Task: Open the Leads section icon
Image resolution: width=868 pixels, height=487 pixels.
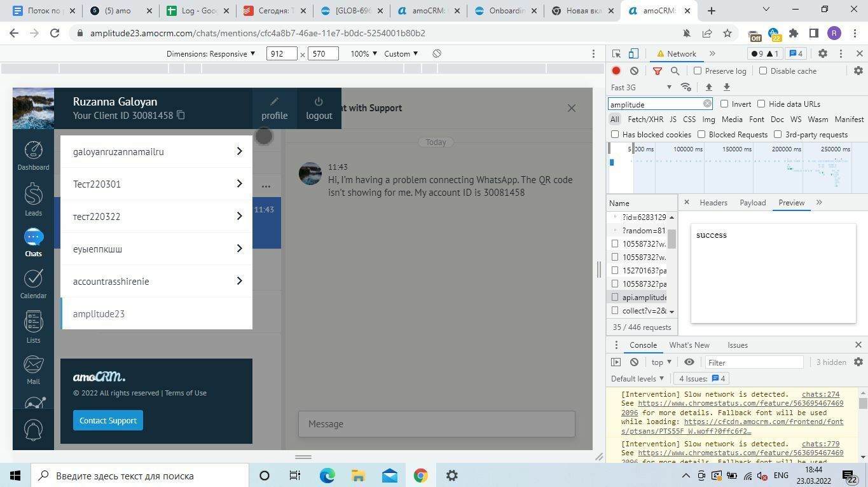Action: point(33,199)
